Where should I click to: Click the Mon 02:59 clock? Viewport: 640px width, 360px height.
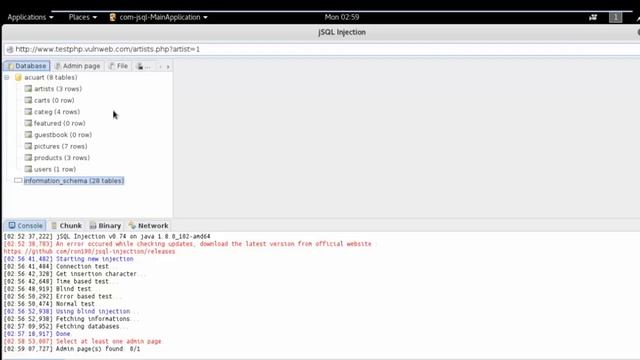click(342, 17)
